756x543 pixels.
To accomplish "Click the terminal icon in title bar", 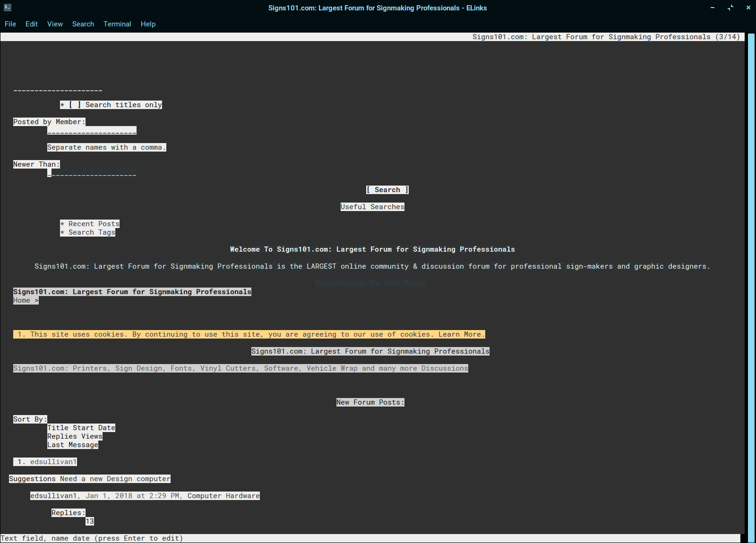I will coord(7,8).
